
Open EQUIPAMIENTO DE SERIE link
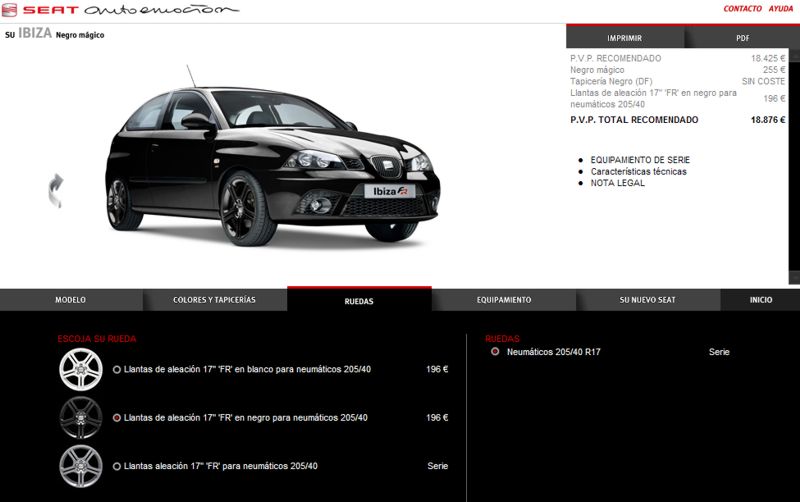[x=640, y=160]
